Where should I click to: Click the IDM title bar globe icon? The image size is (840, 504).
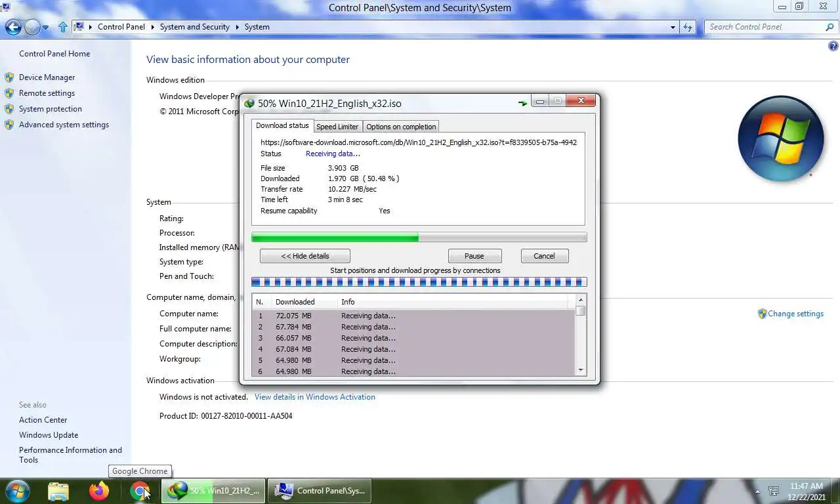(249, 104)
